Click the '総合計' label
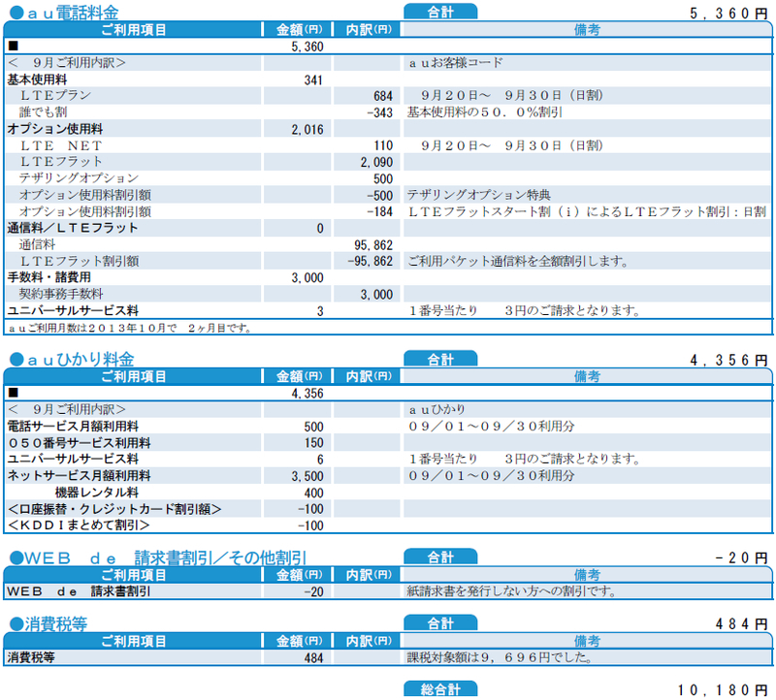This screenshot has width=776, height=700. (440, 689)
